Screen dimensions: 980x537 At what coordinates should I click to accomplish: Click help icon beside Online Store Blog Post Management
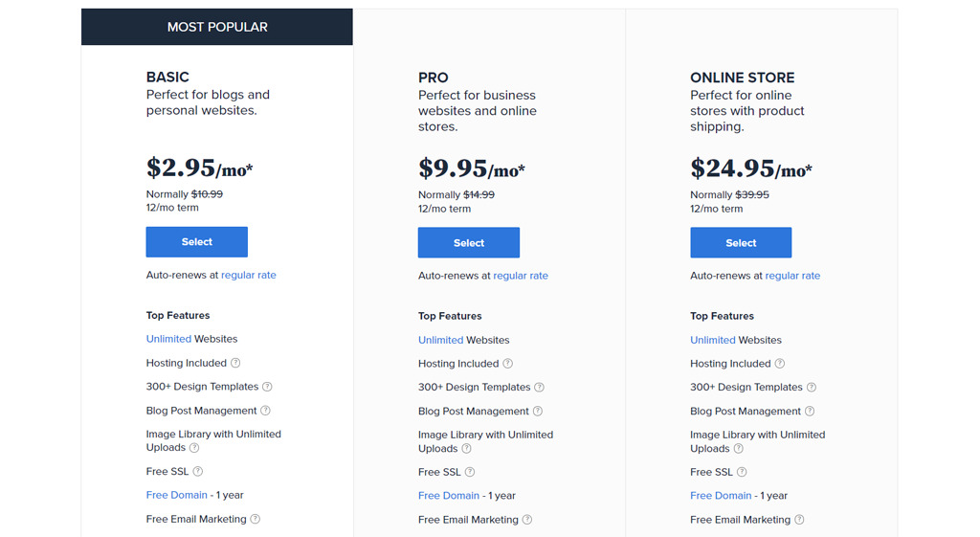810,411
